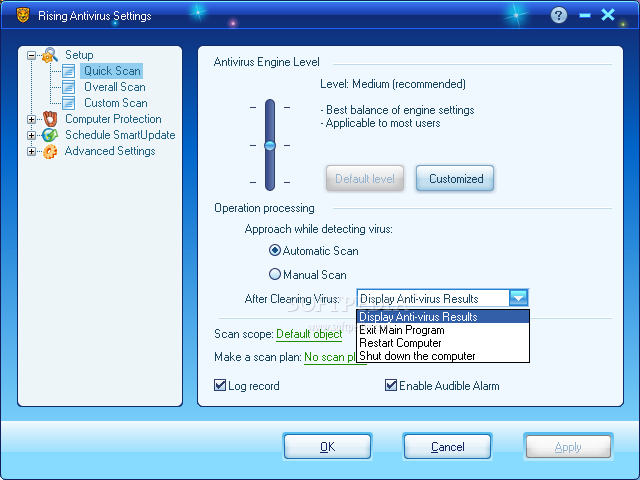
Task: Select the Setup tree label
Action: tap(79, 55)
